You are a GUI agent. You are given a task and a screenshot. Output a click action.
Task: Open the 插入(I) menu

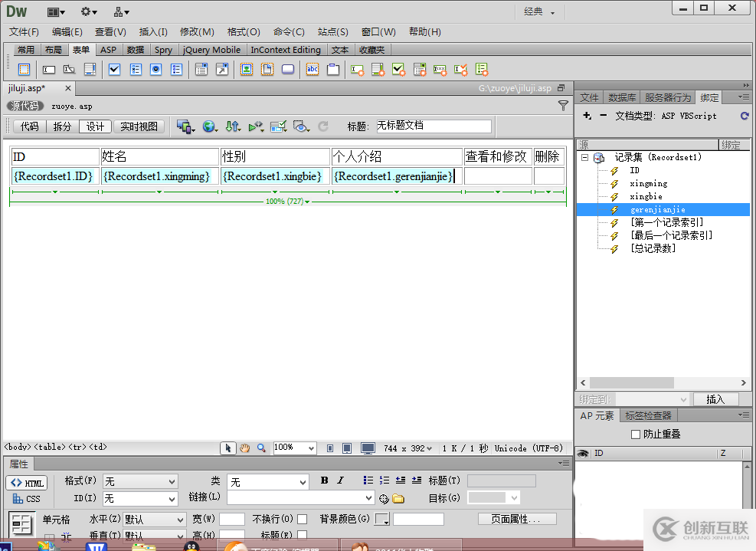pyautogui.click(x=153, y=32)
